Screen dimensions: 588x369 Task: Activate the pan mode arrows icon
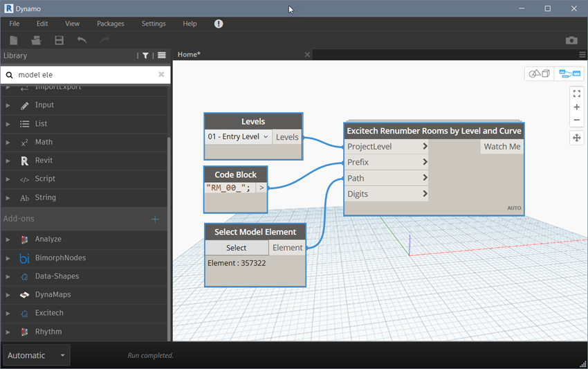click(x=577, y=138)
